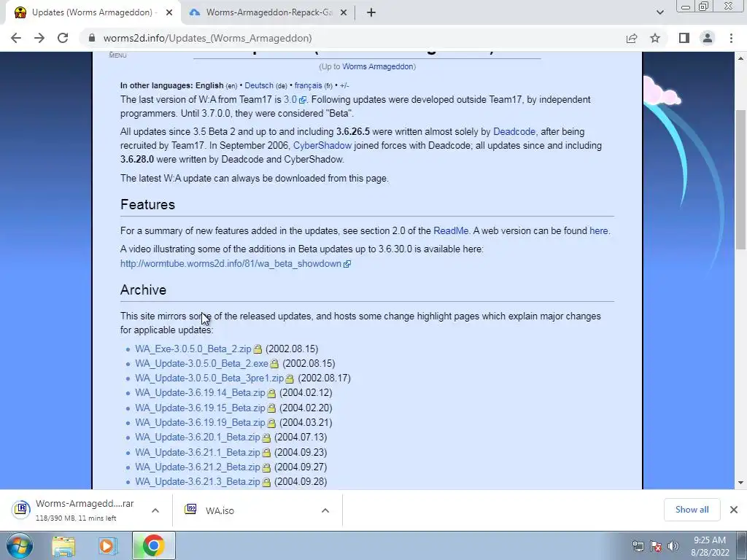Click the scrollbar down arrow
747x560 pixels.
741,483
